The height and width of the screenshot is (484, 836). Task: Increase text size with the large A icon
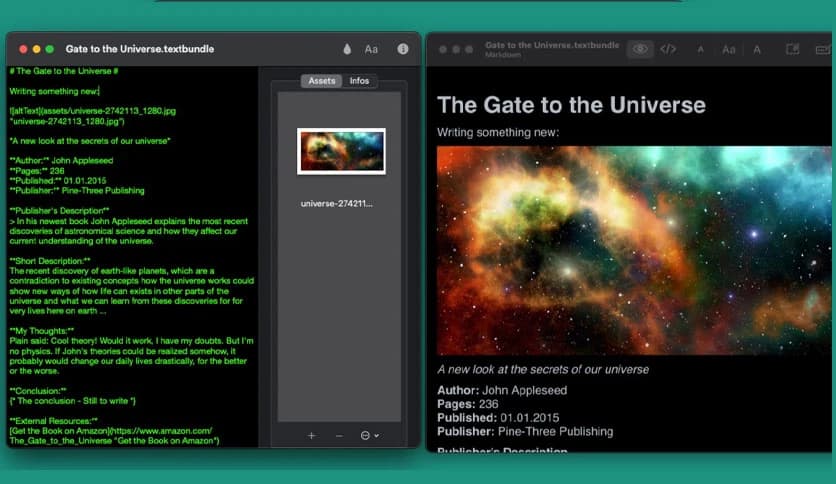(x=757, y=50)
